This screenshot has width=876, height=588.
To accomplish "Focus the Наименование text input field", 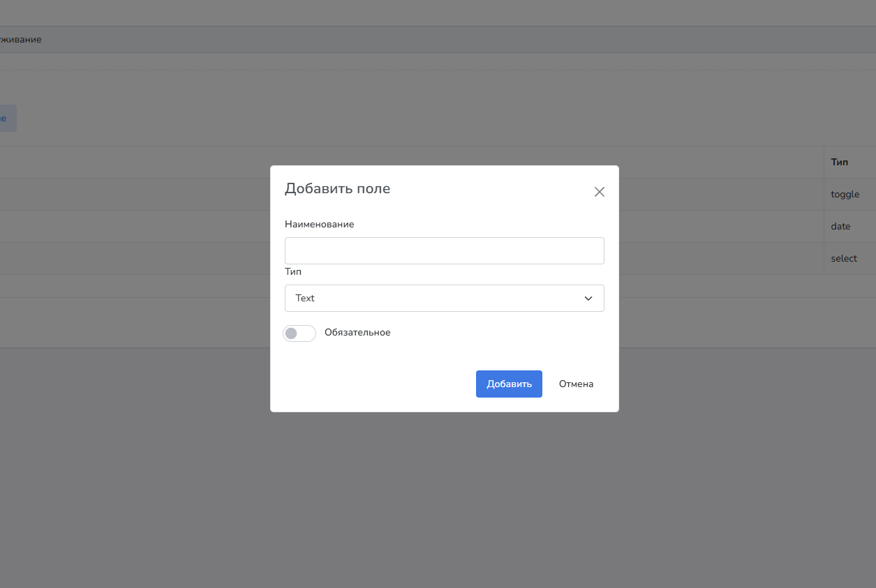I will click(444, 250).
